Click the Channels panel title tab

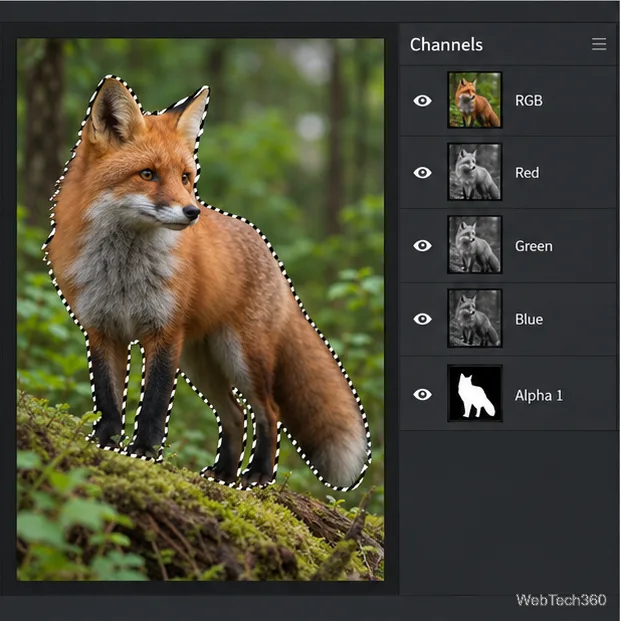pos(446,44)
